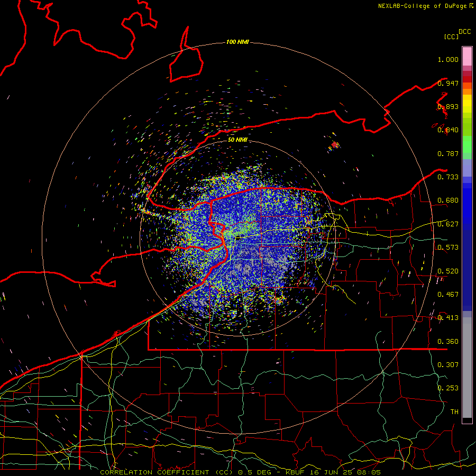Click the gray band of the color bar
This screenshot has width=476, height=476.
point(467,368)
